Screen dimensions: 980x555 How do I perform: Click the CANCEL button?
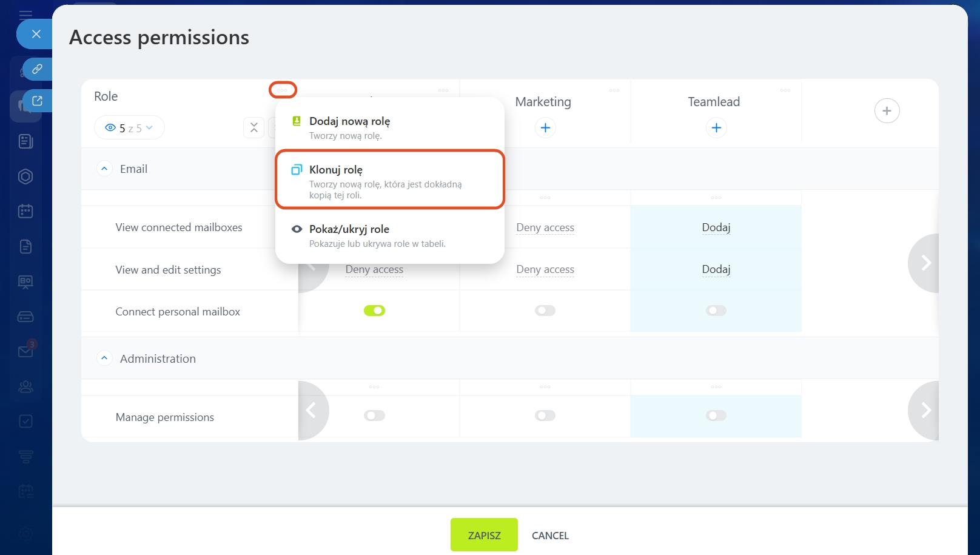pos(550,536)
